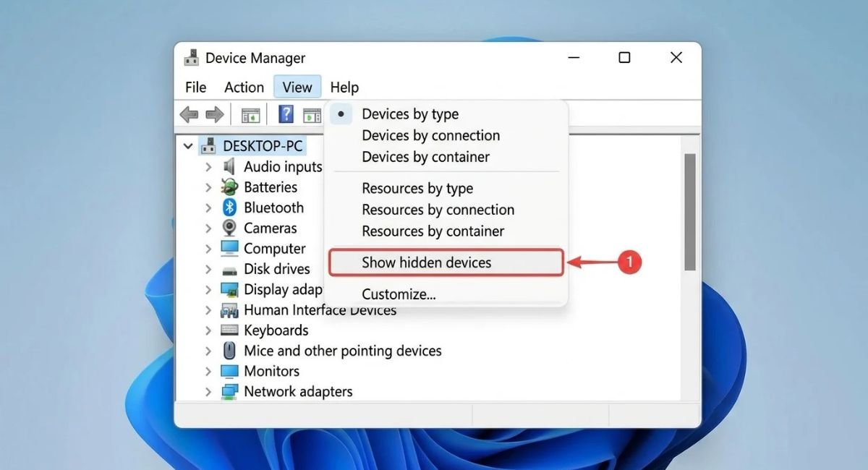868x470 pixels.
Task: Maximize the Device Manager window
Action: click(x=624, y=58)
